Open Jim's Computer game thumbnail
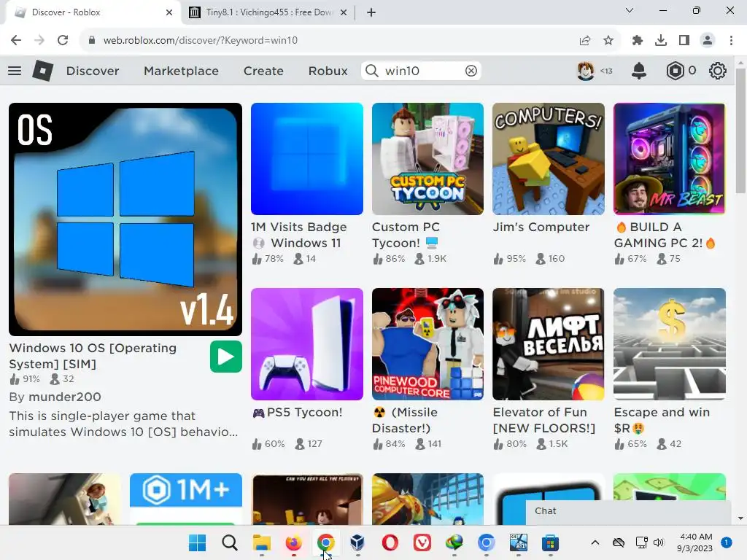The image size is (747, 560). coord(549,159)
